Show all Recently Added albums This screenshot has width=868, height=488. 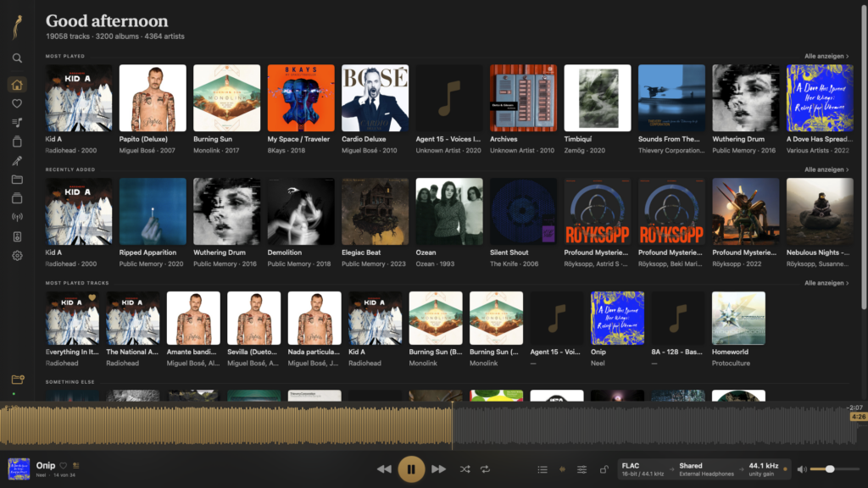(826, 169)
